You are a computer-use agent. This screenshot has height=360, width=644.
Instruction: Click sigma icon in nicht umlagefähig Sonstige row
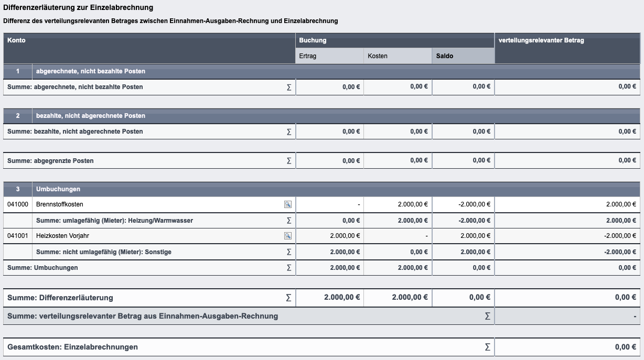click(289, 252)
